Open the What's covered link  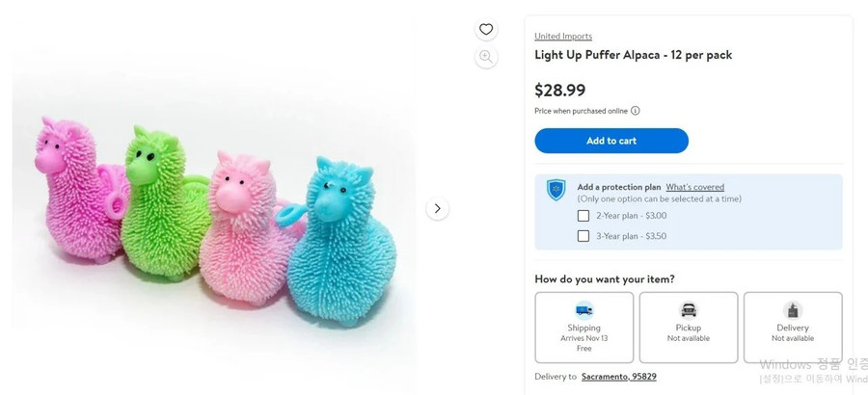694,187
